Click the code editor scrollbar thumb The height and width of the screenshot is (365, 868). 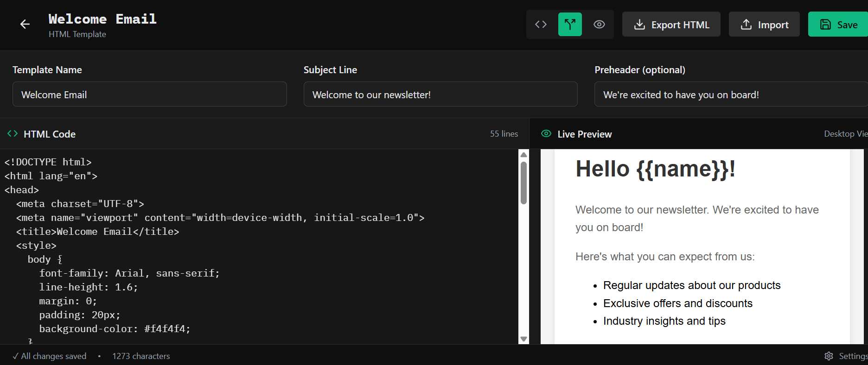point(523,182)
